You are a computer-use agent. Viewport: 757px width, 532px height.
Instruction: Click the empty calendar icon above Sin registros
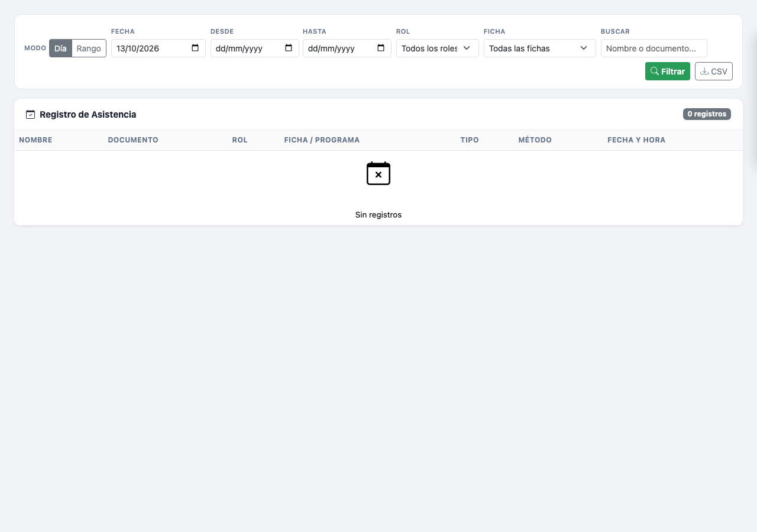click(378, 173)
